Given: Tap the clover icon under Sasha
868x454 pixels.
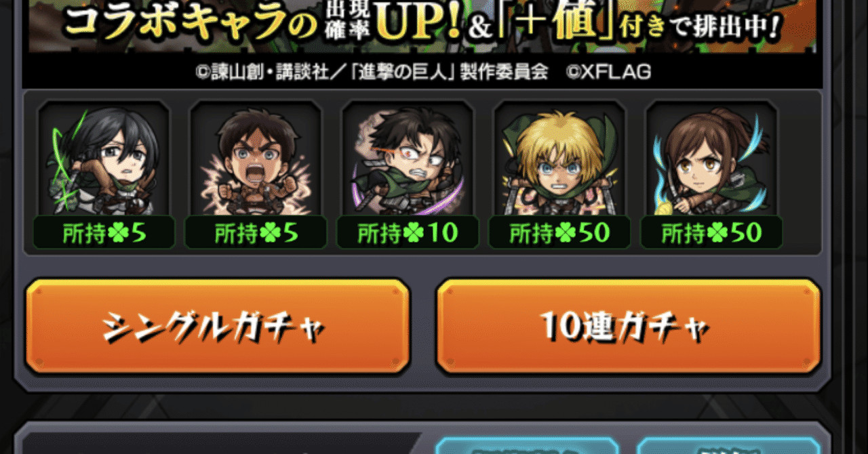Looking at the screenshot, I should point(717,233).
